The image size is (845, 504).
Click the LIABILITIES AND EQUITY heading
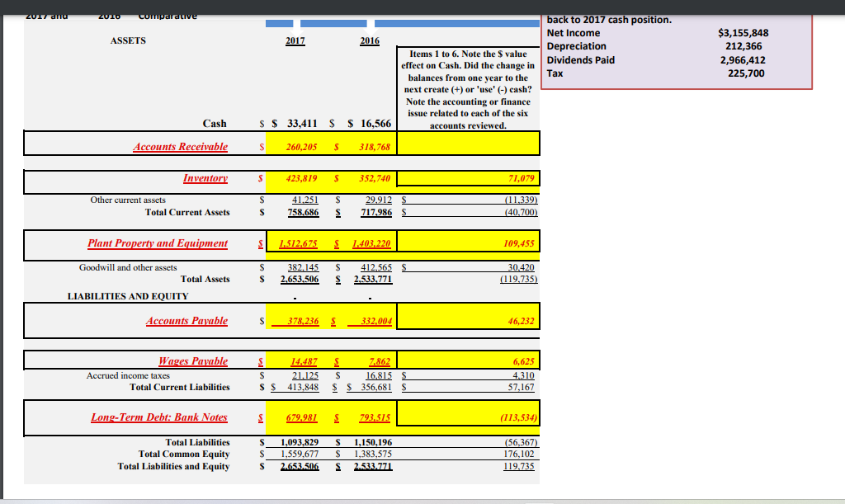128,296
